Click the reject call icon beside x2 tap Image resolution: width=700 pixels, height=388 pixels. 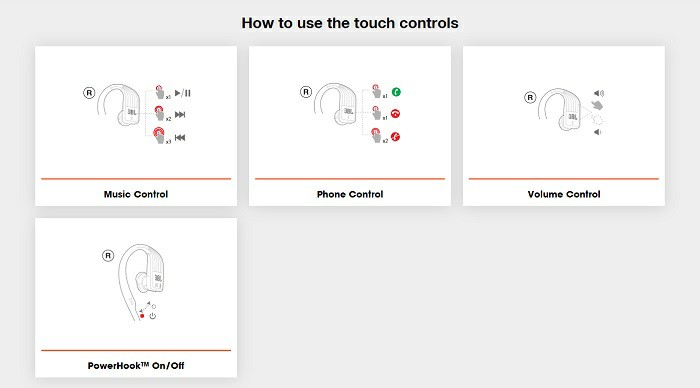396,137
